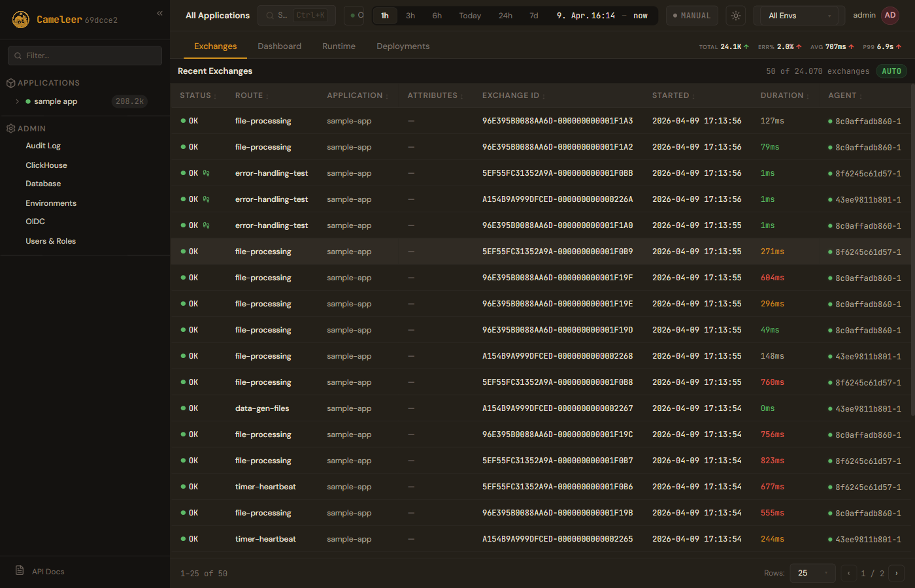Expand the sample app tree node

18,101
